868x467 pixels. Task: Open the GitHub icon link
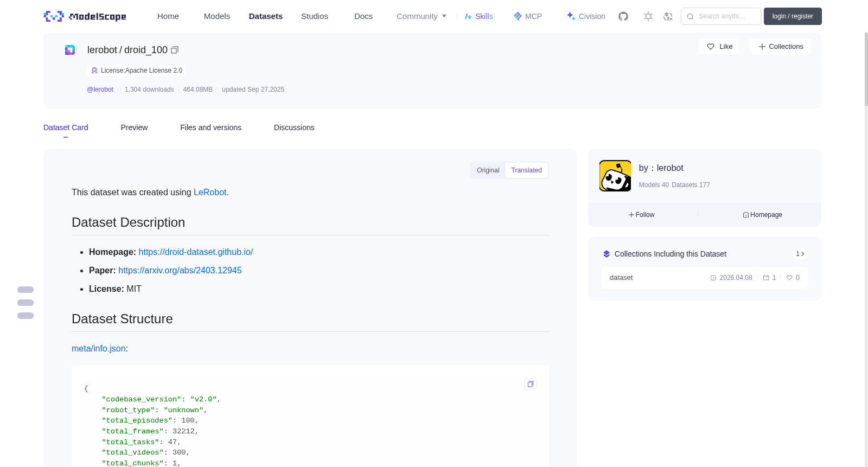click(623, 16)
